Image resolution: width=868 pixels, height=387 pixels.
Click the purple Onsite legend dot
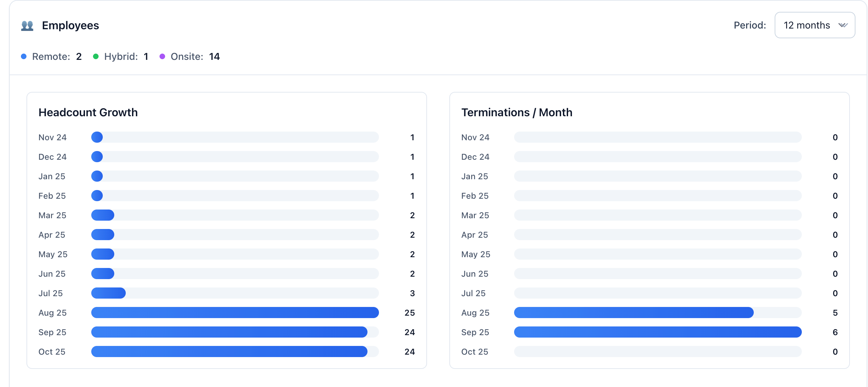[162, 56]
